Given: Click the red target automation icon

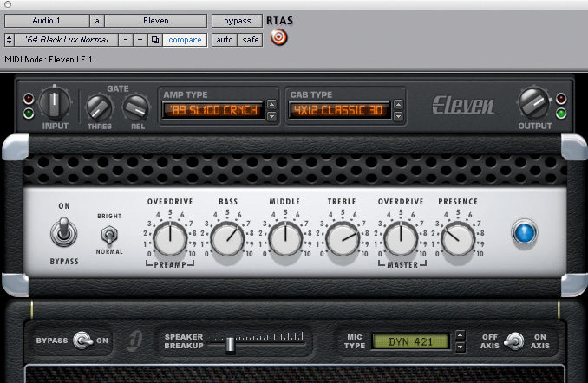Looking at the screenshot, I should click(278, 37).
